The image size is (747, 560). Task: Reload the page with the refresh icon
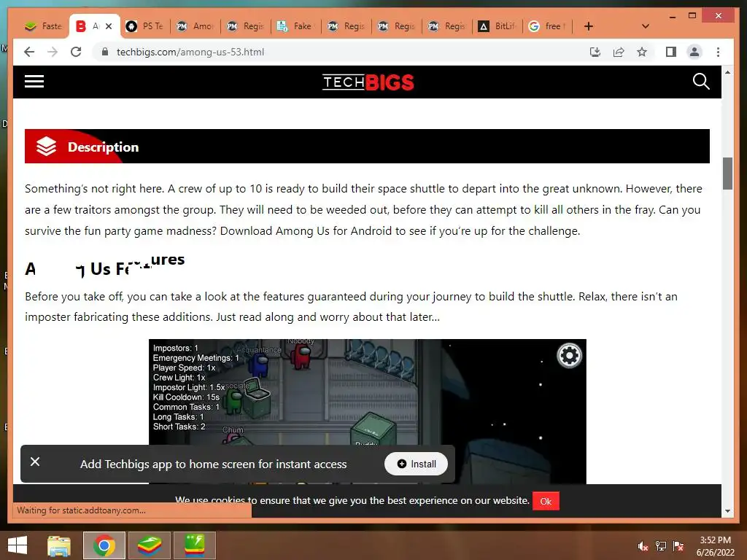click(x=76, y=52)
